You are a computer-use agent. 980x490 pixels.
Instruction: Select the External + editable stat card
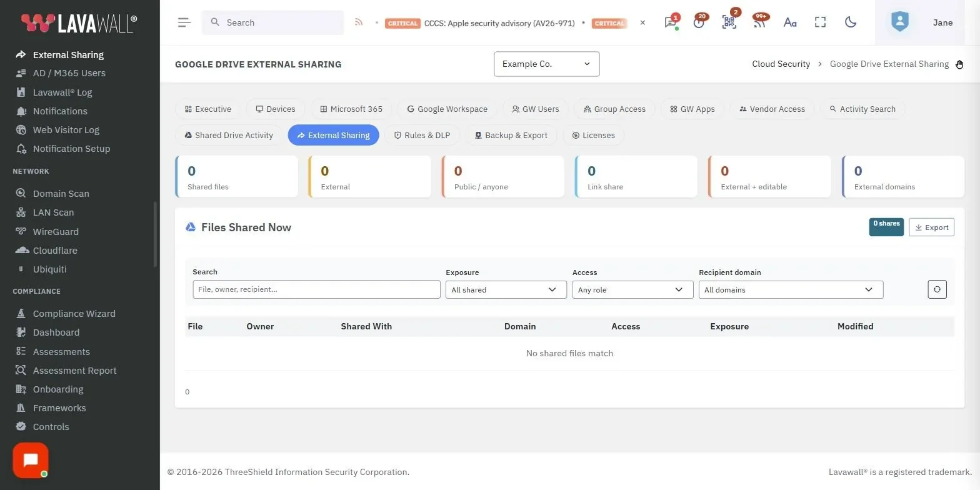[x=769, y=177]
